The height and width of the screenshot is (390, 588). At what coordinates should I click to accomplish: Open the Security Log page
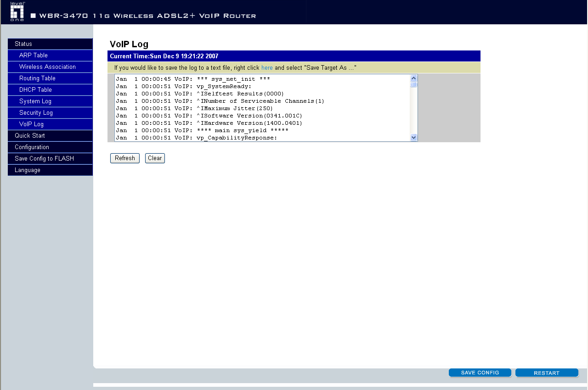(x=50, y=113)
